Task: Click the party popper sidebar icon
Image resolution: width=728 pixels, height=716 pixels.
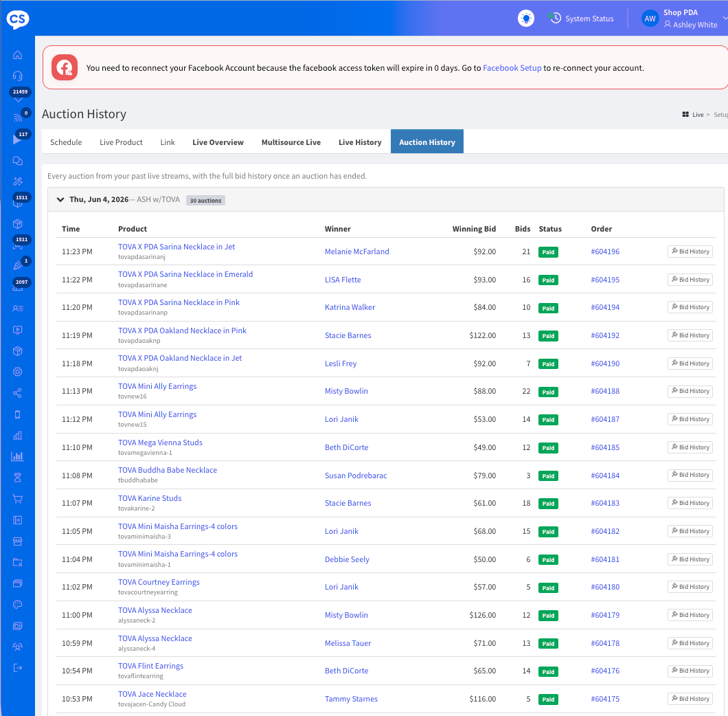Action: 18,266
